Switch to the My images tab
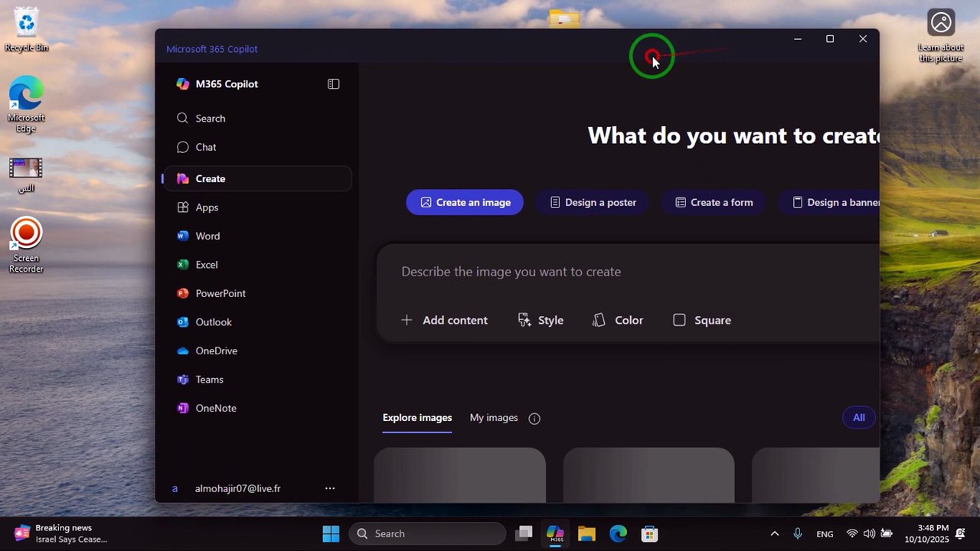Screen dimensions: 980x551 coord(494,418)
